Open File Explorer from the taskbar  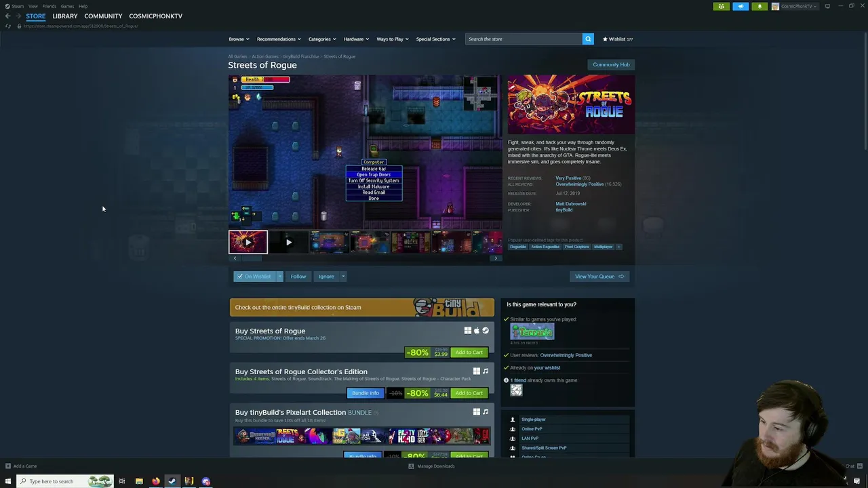[139, 481]
